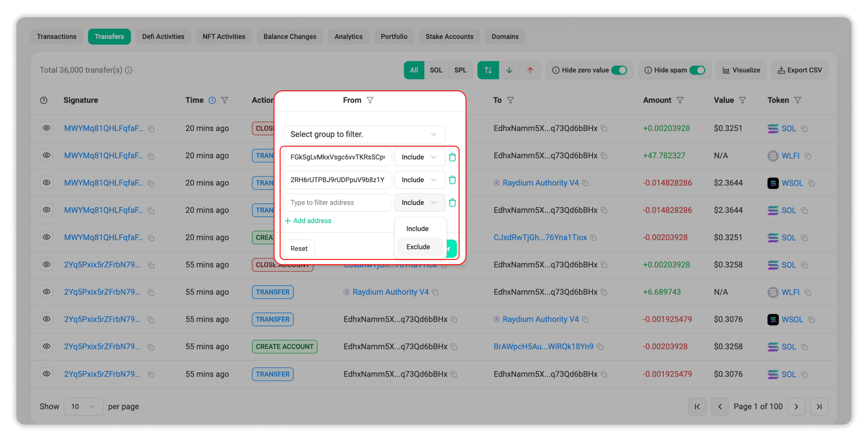
Task: Click eye icon on first transaction row
Action: (x=46, y=128)
